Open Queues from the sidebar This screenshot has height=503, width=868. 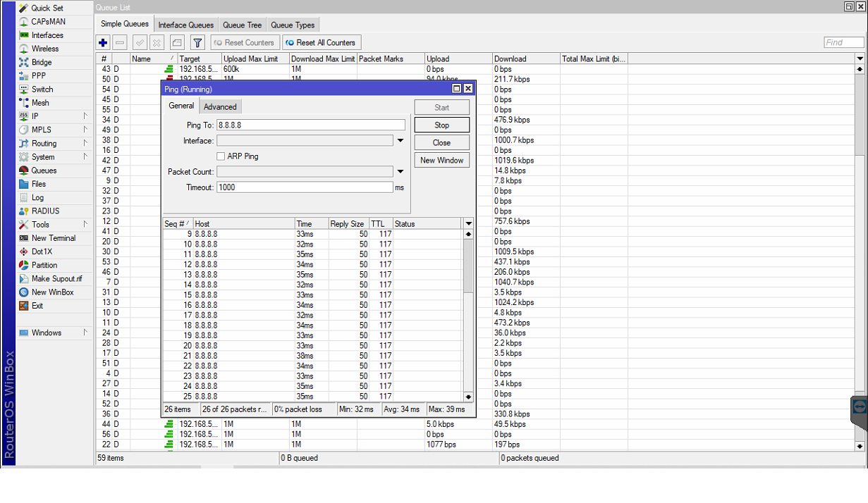[44, 170]
